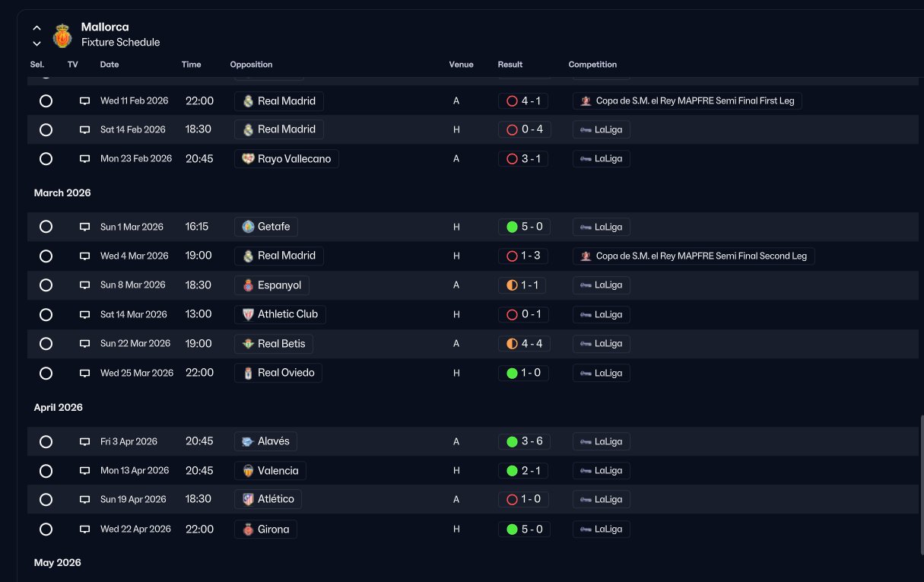This screenshot has width=924, height=582.
Task: Click the green win indicator for Girona result
Action: (x=512, y=529)
